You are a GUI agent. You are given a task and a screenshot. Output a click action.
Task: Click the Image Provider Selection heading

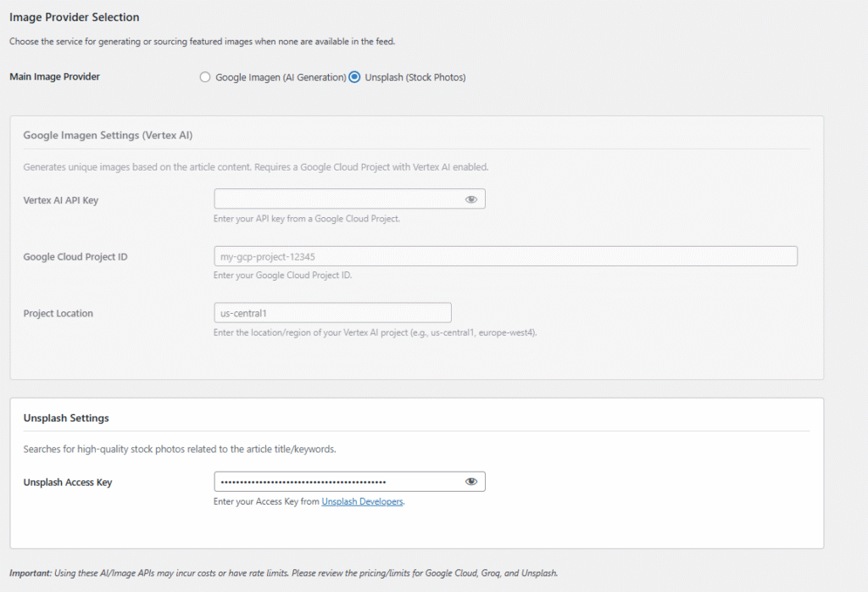[x=74, y=16]
